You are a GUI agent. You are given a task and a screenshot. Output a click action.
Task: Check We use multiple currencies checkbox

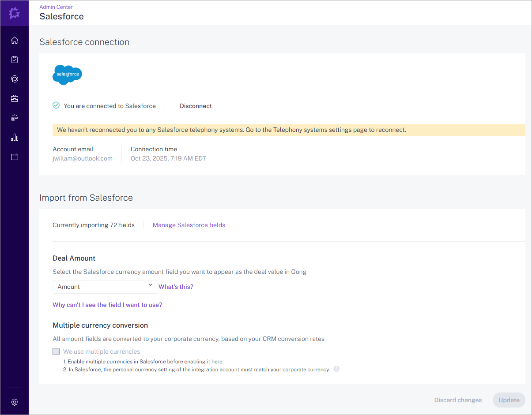(56, 351)
